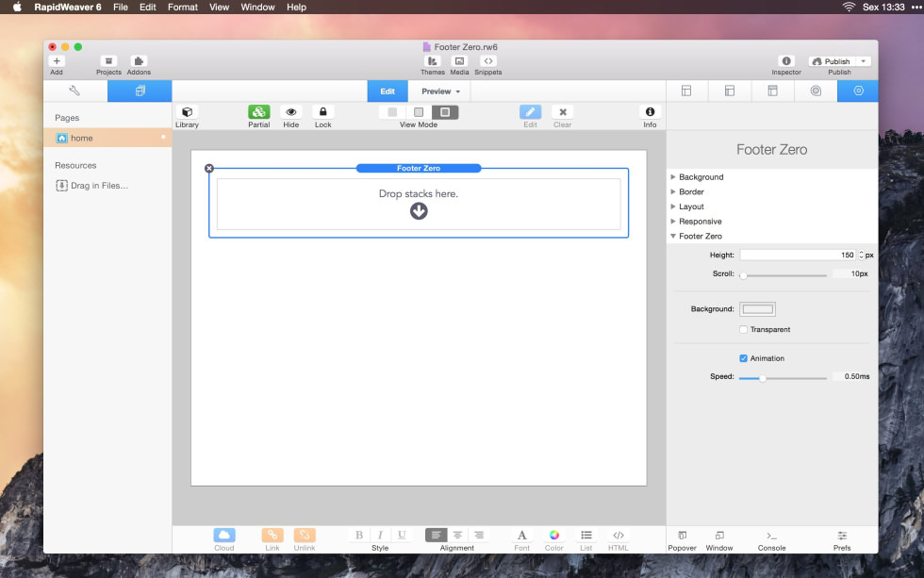
Task: Click Drag in Files resource
Action: (x=91, y=186)
